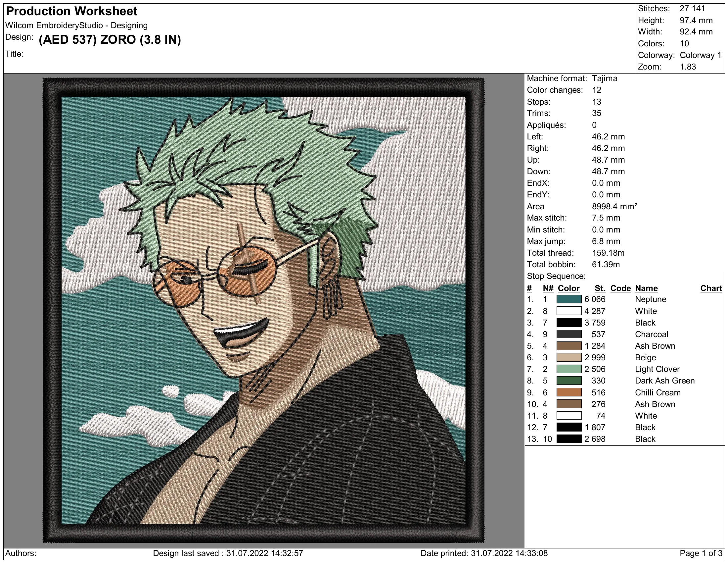Click the 'Dark Ash Green' thread name

pos(665,381)
